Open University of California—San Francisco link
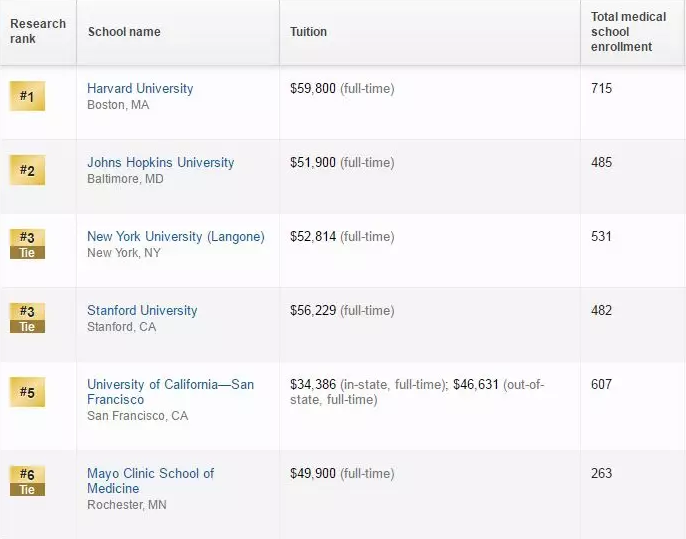This screenshot has width=686, height=539. (170, 391)
